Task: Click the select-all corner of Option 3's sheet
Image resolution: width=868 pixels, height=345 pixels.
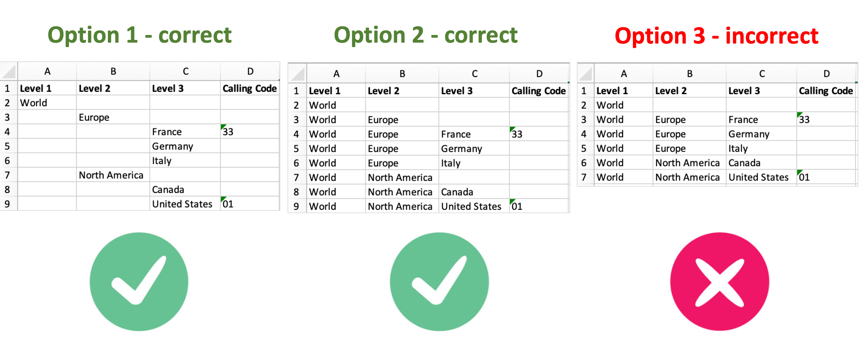Action: (x=585, y=73)
